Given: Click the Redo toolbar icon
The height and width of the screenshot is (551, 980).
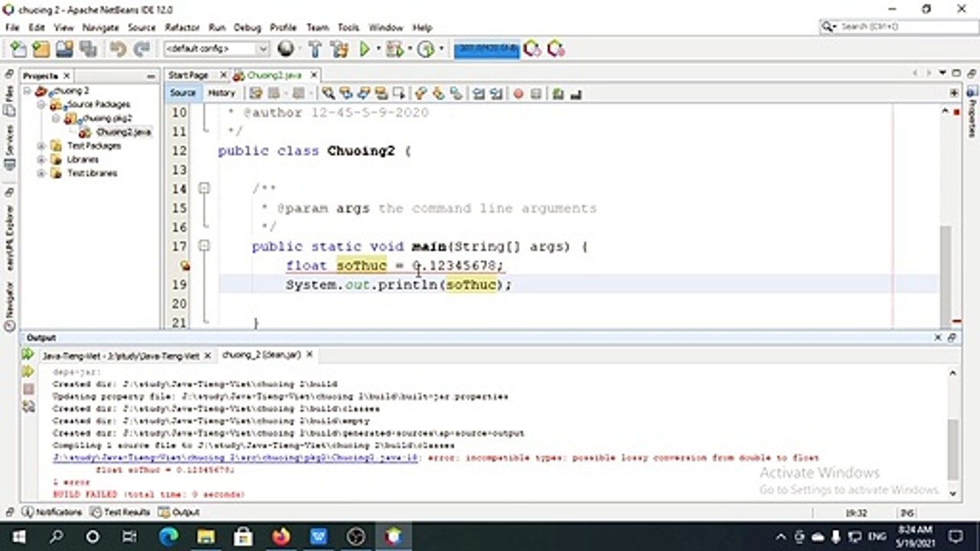Looking at the screenshot, I should coord(142,49).
